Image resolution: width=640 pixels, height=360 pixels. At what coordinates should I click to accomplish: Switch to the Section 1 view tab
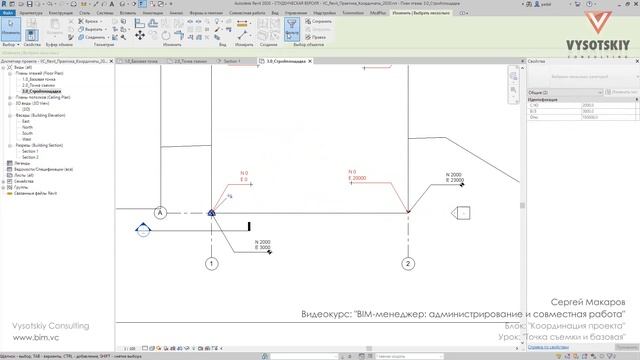point(231,61)
